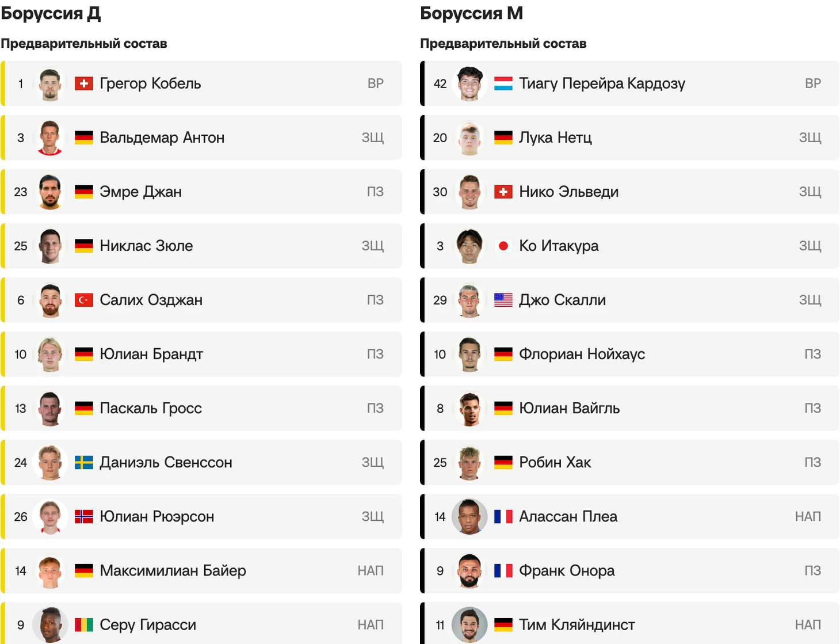This screenshot has height=644, width=840.
Task: Open player name Эмре Джан
Action: coord(141,192)
